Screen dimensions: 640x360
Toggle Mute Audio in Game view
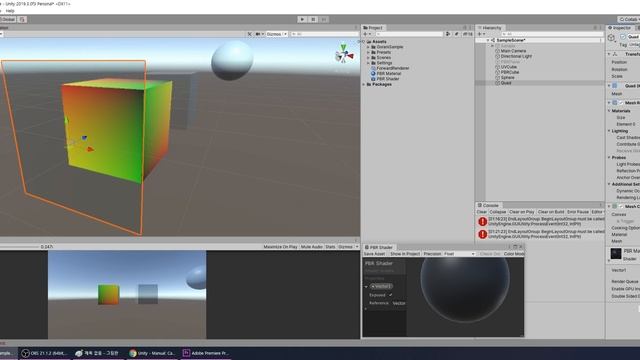click(x=311, y=247)
